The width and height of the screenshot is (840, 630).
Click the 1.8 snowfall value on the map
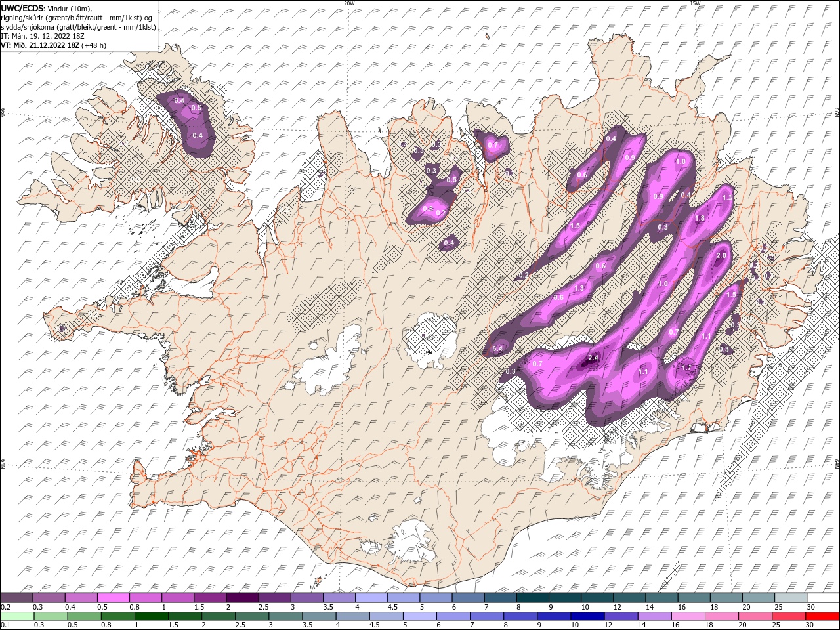point(700,219)
